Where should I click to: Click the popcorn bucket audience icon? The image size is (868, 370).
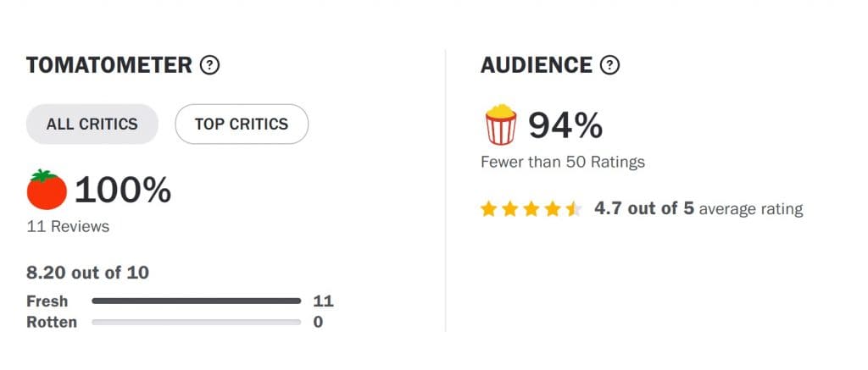501,124
